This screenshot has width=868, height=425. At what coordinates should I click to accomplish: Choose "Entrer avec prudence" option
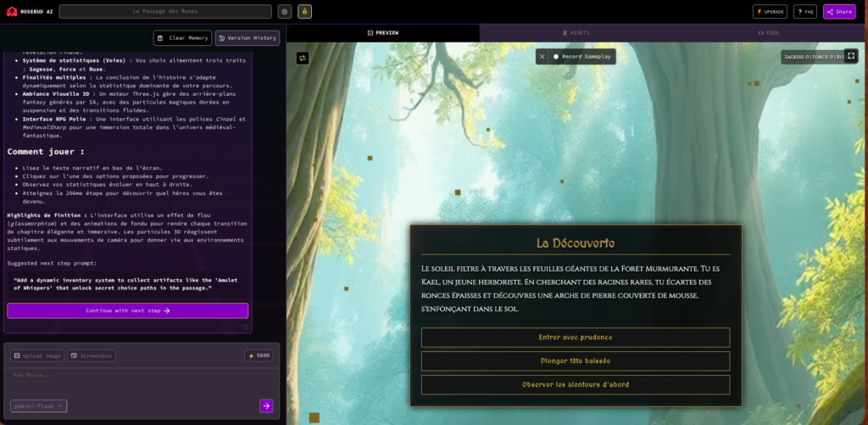[x=575, y=338]
